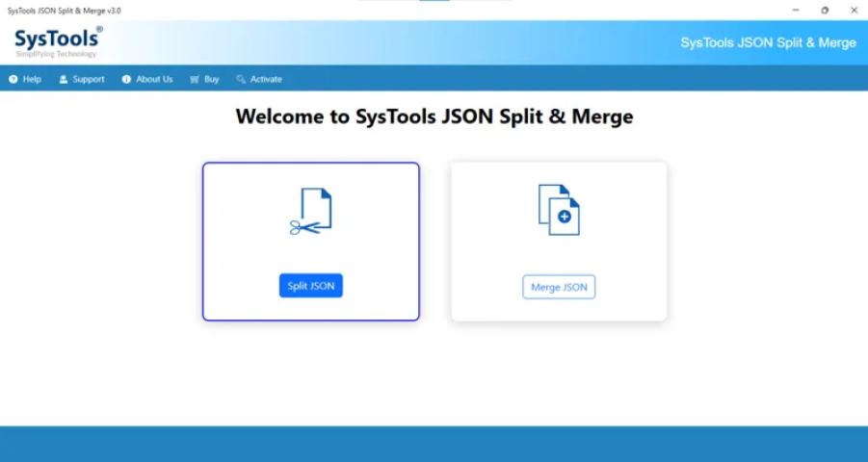
Task: Maximize the SysTools application window
Action: pos(825,10)
